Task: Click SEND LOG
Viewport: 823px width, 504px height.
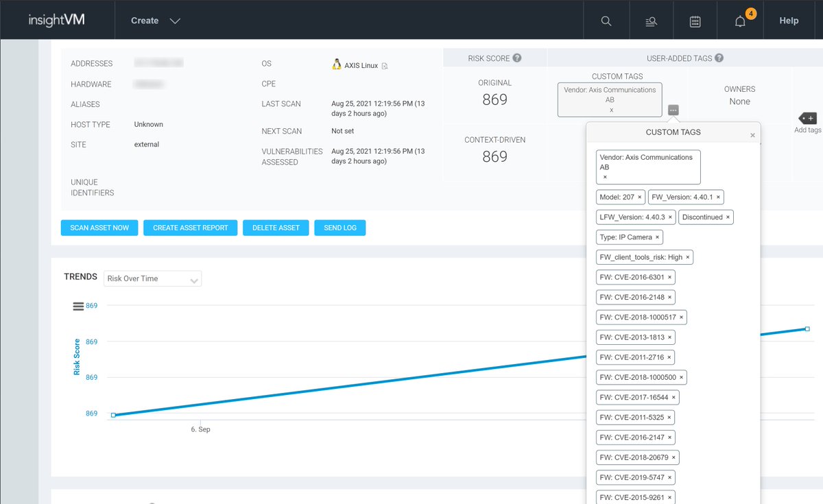Action: click(x=340, y=227)
